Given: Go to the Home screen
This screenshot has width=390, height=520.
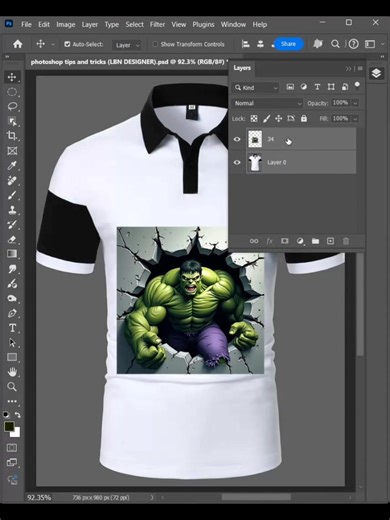Looking at the screenshot, I should coord(17,44).
